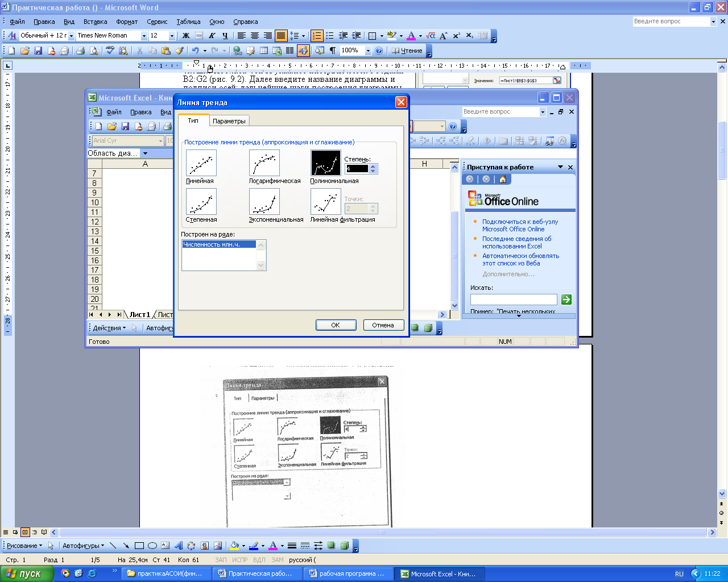The width and height of the screenshot is (728, 582).
Task: Open the font name dropdown Times New Roman
Action: pyautogui.click(x=144, y=36)
